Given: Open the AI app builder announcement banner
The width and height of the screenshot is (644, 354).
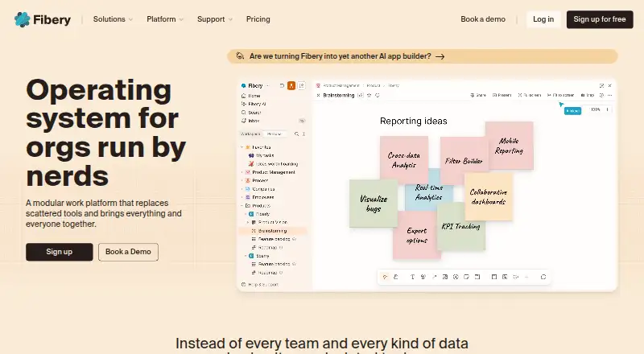Looking at the screenshot, I should [422, 56].
